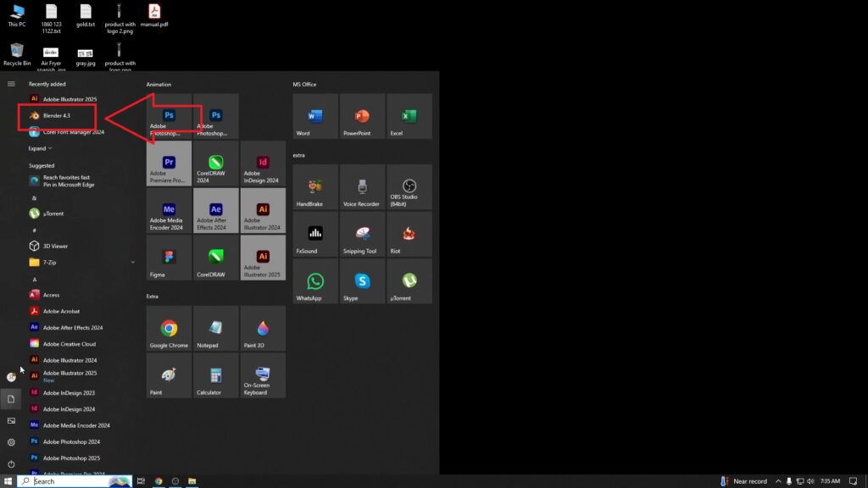Open 3D Viewer app
The width and height of the screenshot is (868, 488).
click(x=55, y=247)
